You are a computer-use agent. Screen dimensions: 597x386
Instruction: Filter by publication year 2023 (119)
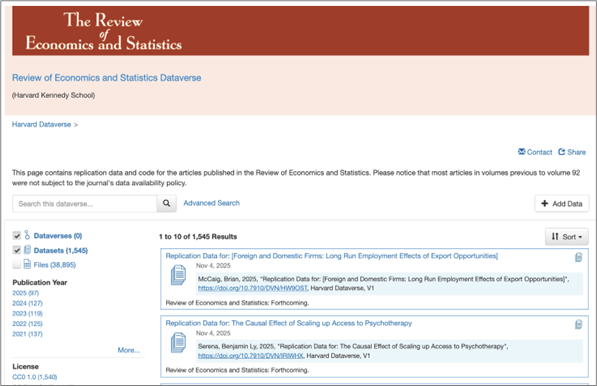[x=27, y=313]
